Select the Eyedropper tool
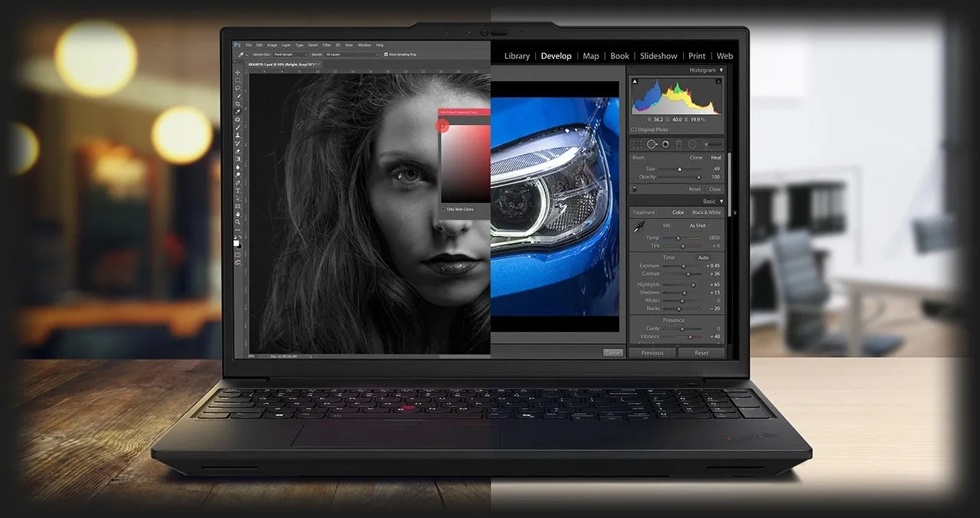 237,110
